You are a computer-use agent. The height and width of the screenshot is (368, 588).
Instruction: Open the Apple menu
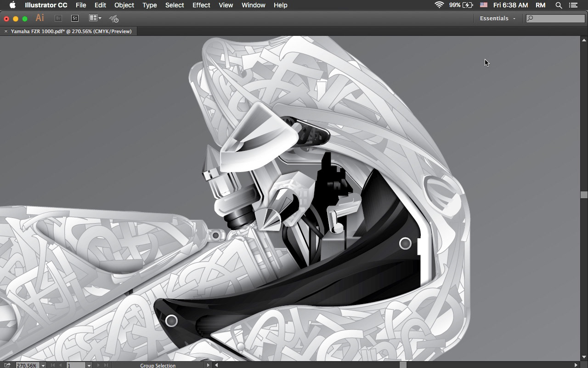[12, 5]
